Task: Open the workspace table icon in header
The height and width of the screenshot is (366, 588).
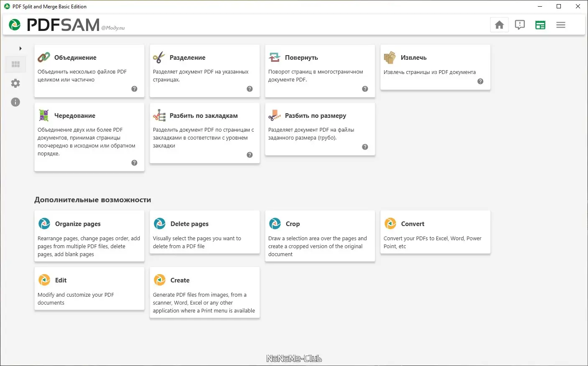Action: 540,25
